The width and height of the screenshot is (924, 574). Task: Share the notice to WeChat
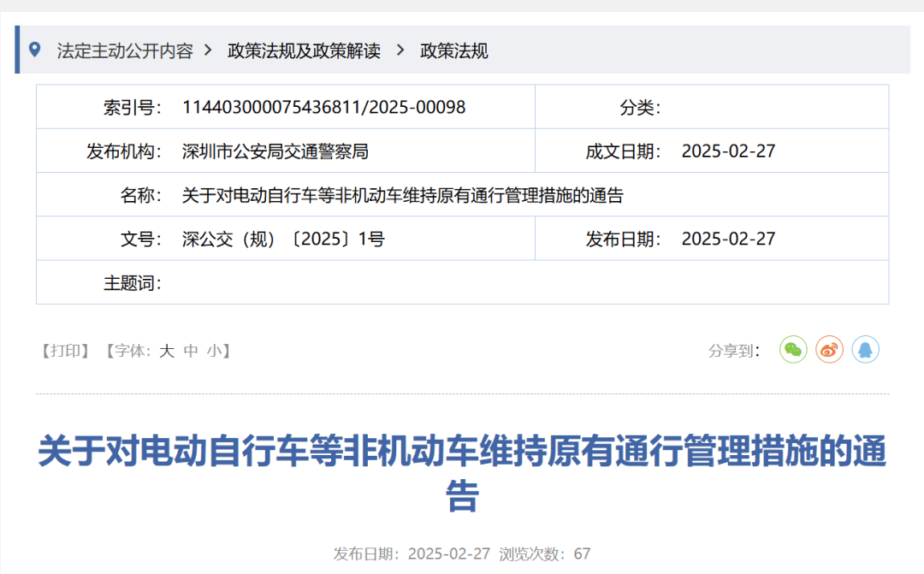point(793,350)
